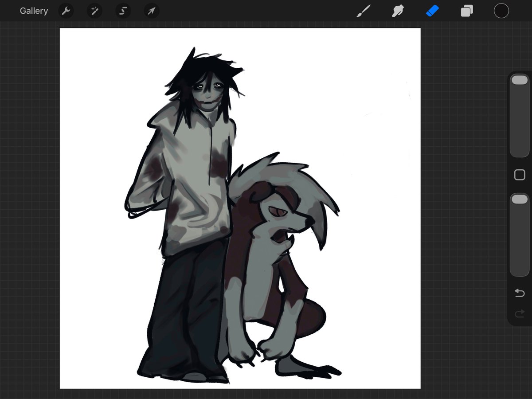Adjust the brush size slider
Viewport: 532px width, 399px height.
click(x=520, y=116)
